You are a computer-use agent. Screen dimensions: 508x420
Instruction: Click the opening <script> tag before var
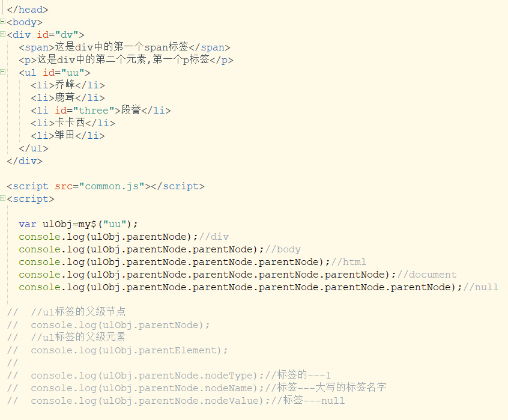pos(31,199)
